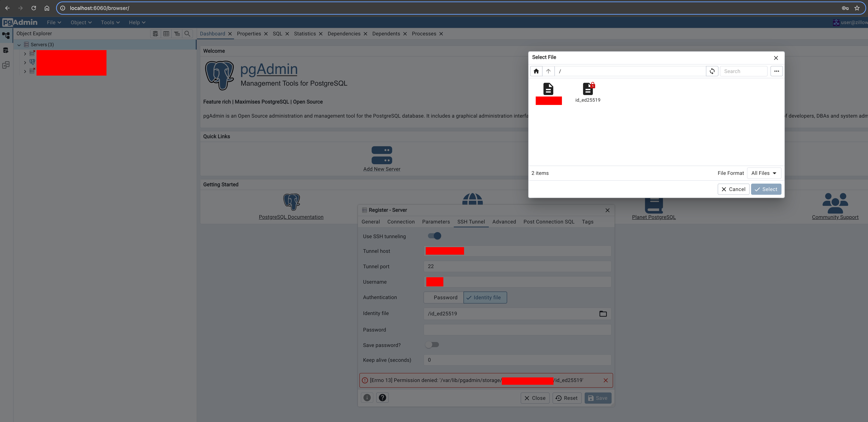Click the help question-mark icon in Register dialog
Image resolution: width=868 pixels, height=422 pixels.
pyautogui.click(x=382, y=398)
